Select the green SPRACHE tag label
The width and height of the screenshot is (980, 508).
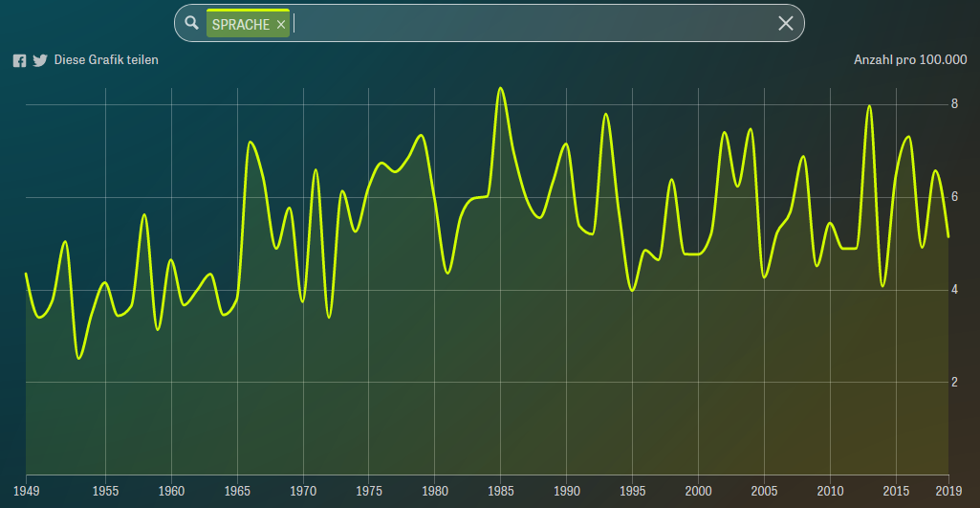241,25
